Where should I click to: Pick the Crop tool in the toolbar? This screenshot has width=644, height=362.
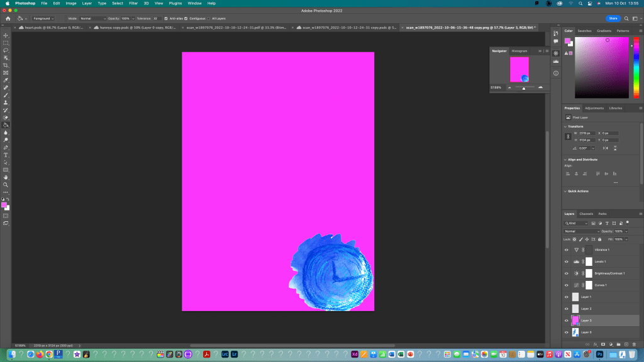[x=6, y=65]
